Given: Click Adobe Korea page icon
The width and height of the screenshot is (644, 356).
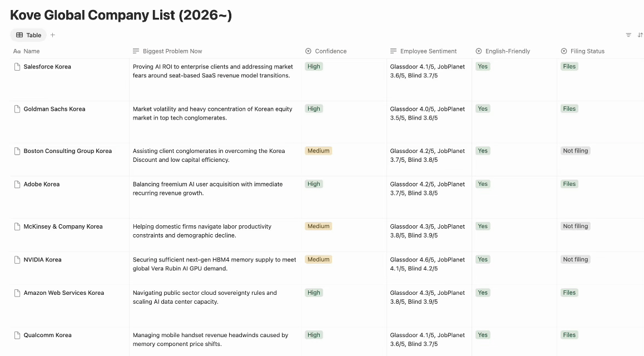Looking at the screenshot, I should (17, 184).
